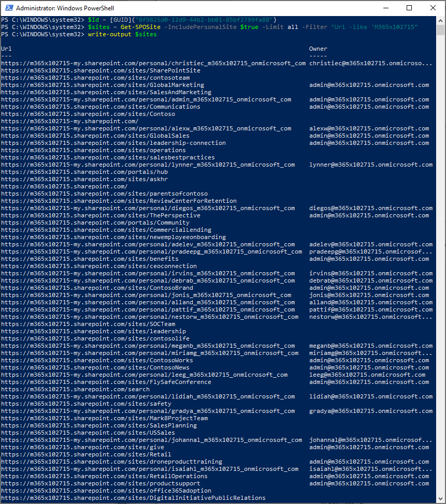Image resolution: width=446 pixels, height=504 pixels.
Task: Select the sites/ceoconnection URL
Action: pyautogui.click(x=99, y=266)
